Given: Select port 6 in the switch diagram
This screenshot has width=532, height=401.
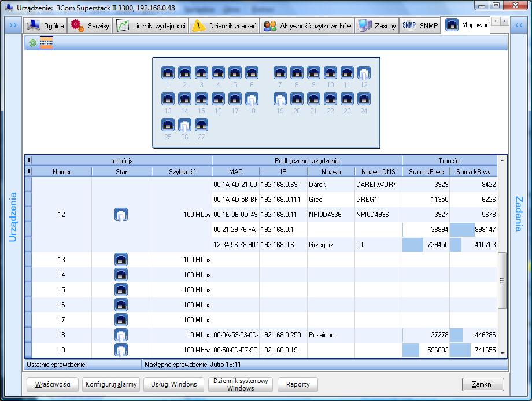Looking at the screenshot, I should coord(252,73).
